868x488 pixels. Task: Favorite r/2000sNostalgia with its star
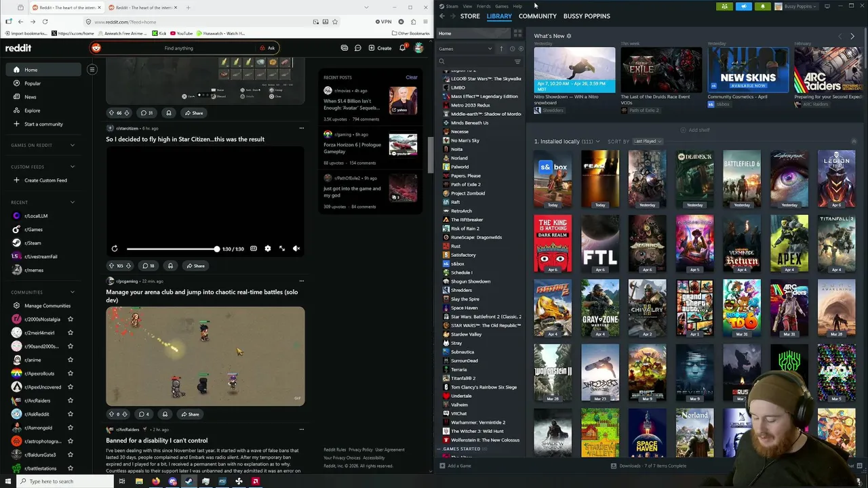click(x=71, y=319)
